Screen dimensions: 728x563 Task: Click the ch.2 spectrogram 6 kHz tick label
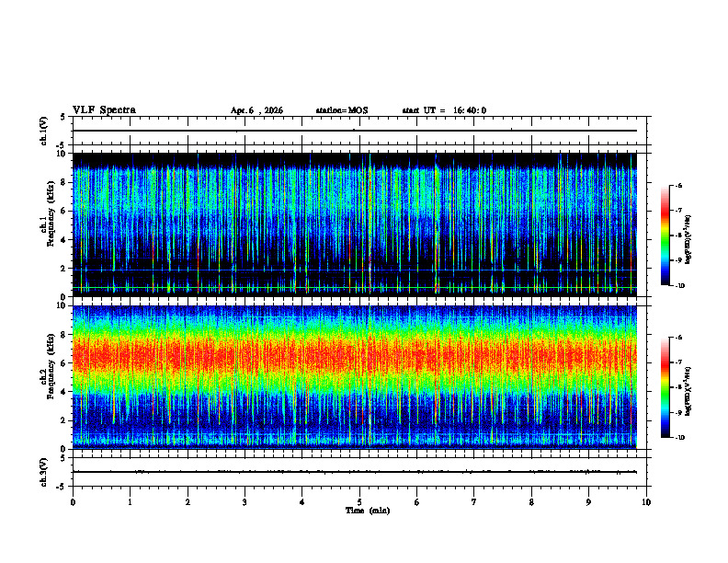tap(64, 363)
